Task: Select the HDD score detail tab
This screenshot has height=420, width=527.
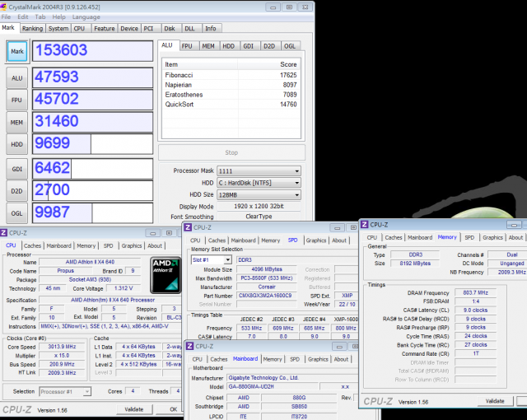Action: point(229,46)
